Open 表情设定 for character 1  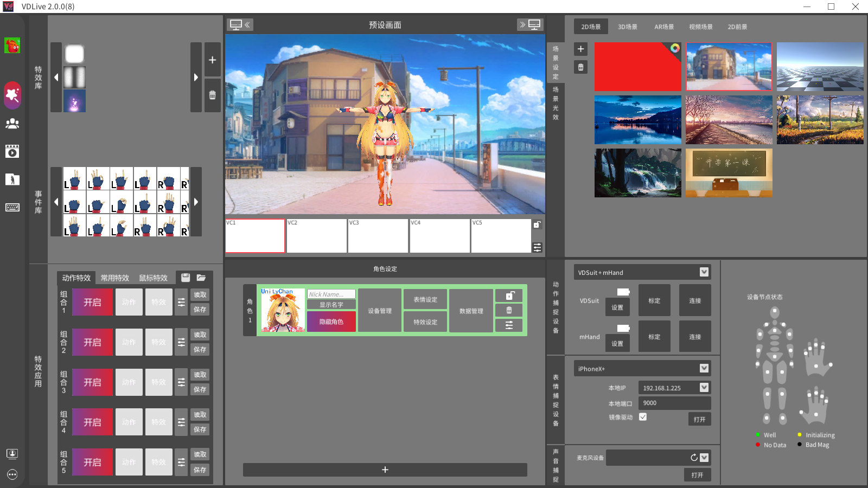point(425,299)
